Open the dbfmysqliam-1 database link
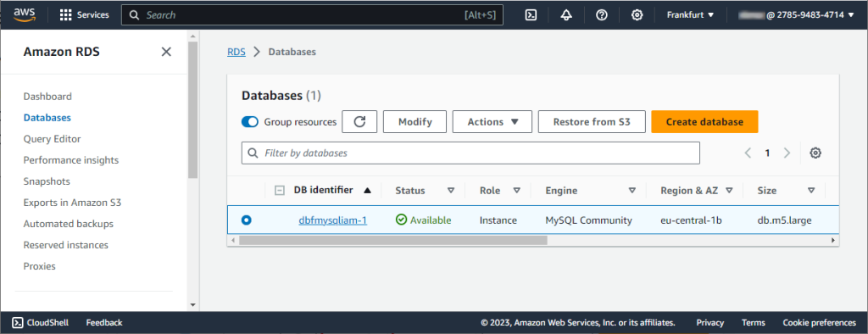The height and width of the screenshot is (334, 868). click(332, 220)
